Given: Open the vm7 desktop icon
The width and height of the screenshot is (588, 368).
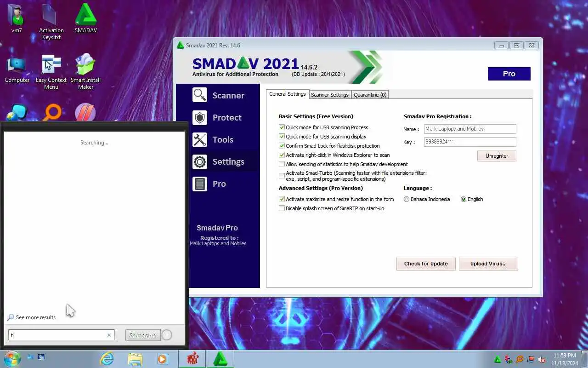Looking at the screenshot, I should [17, 18].
